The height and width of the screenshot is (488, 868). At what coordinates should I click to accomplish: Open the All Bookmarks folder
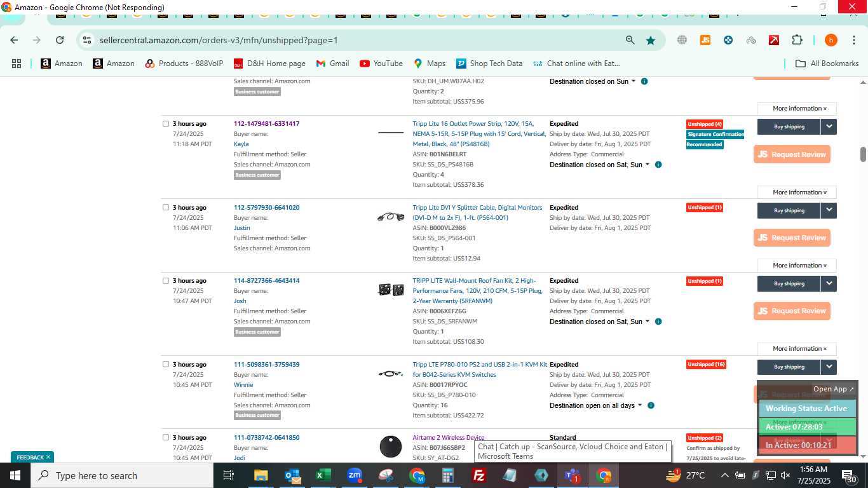pyautogui.click(x=827, y=64)
